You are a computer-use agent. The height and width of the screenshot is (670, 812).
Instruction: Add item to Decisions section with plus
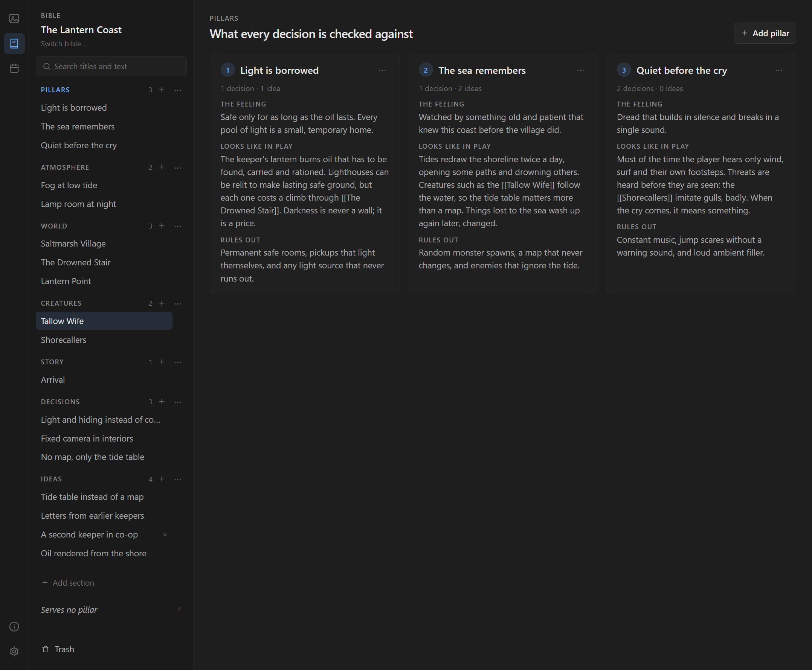tap(162, 402)
